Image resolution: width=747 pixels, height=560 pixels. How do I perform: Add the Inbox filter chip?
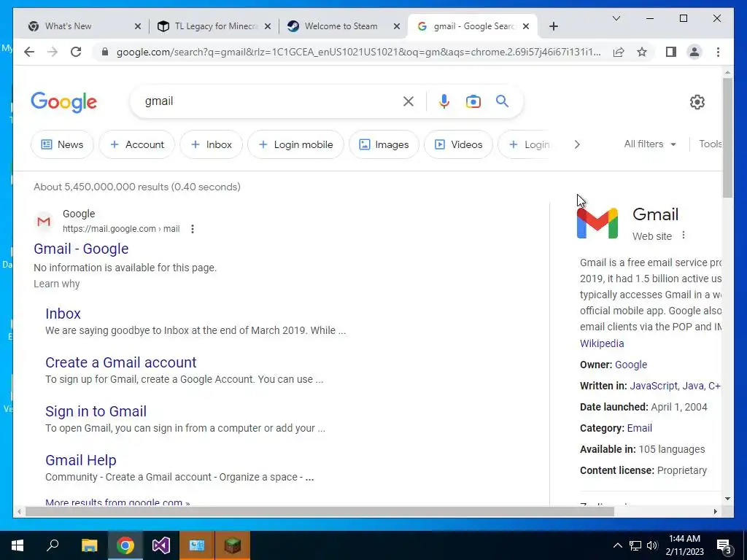211,144
